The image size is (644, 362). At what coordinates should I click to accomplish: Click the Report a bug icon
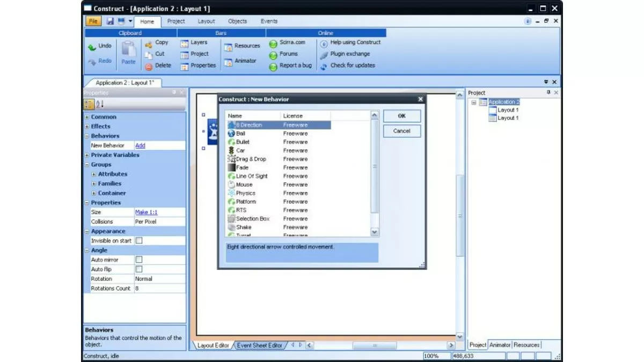point(273,66)
